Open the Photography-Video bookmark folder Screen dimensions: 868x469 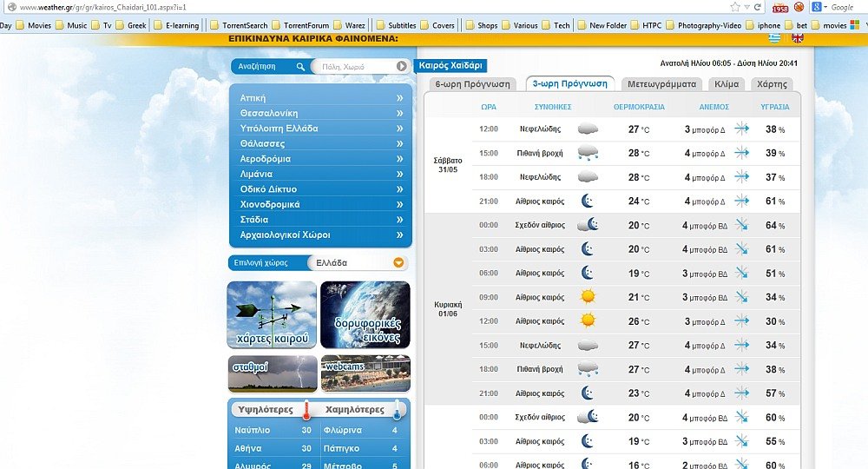[x=704, y=25]
